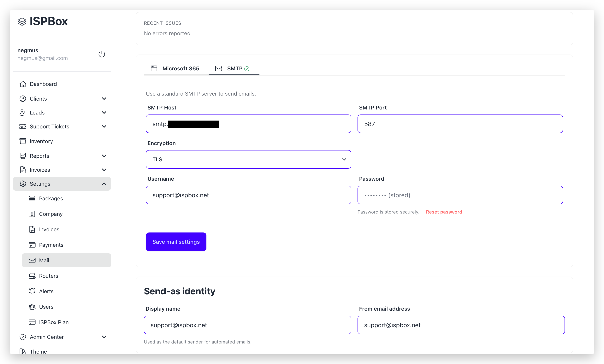Open Users group icon item
The height and width of the screenshot is (364, 604).
(32, 307)
